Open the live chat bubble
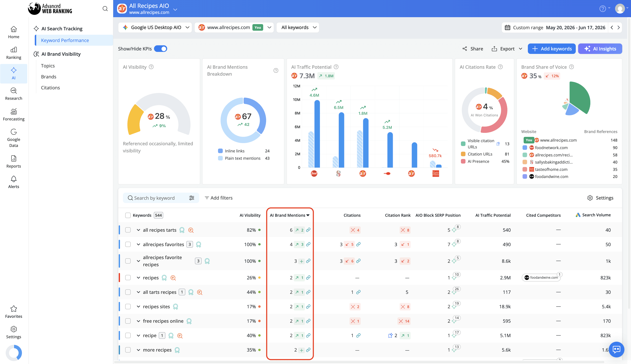Screen dimensions: 631x364 (616, 349)
